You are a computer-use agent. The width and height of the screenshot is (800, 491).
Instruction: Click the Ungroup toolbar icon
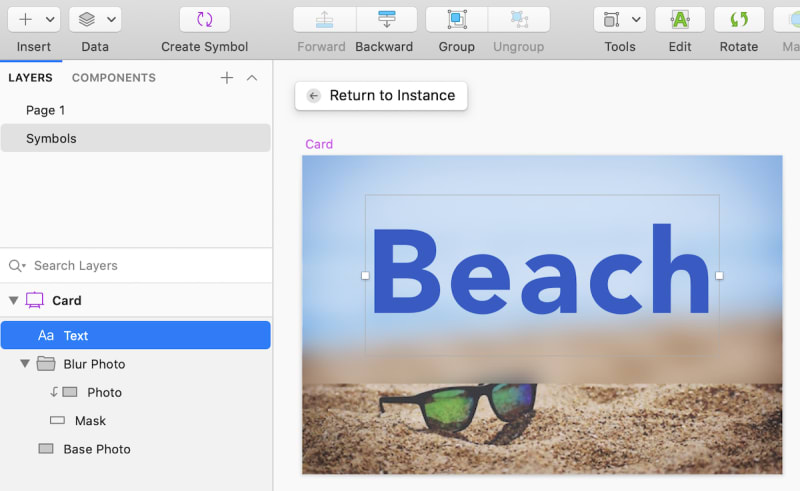[x=519, y=19]
